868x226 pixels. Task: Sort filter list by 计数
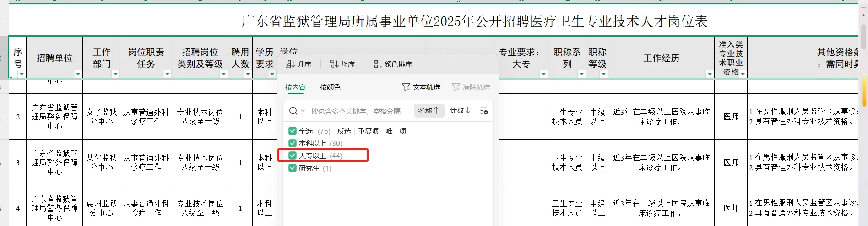tap(460, 111)
